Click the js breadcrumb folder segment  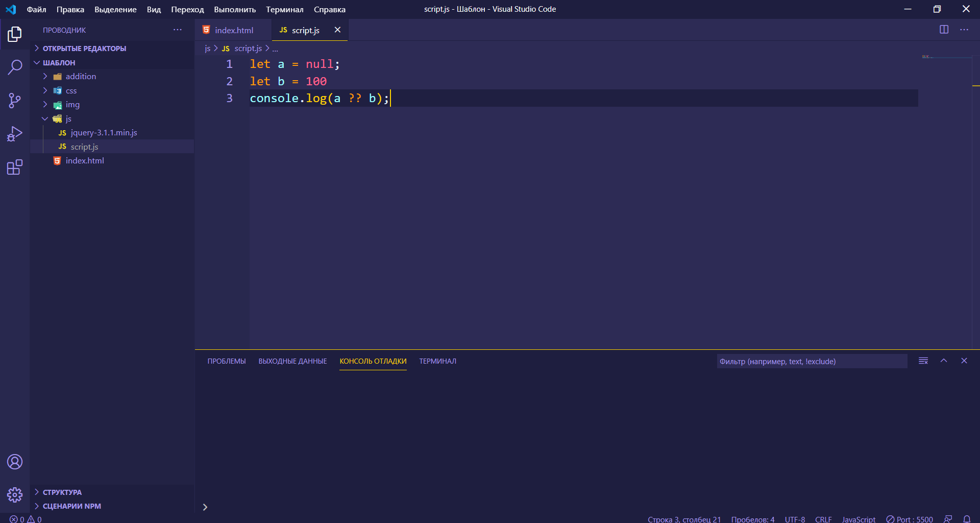(x=207, y=49)
